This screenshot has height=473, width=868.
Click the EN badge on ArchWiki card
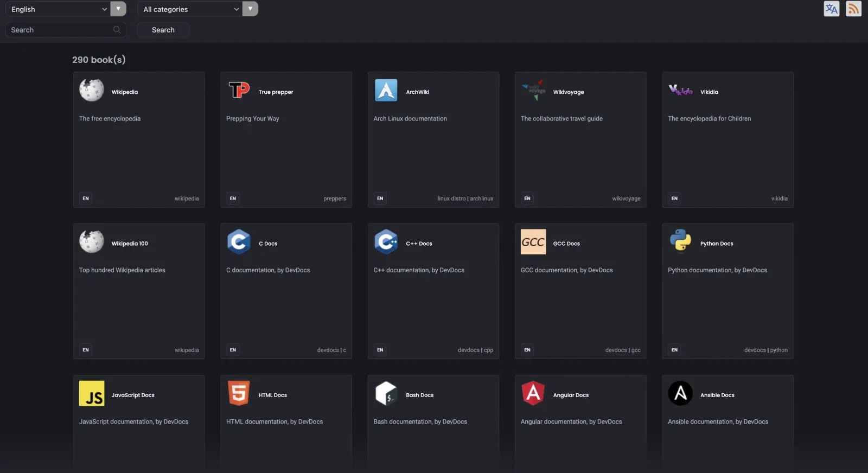tap(380, 199)
